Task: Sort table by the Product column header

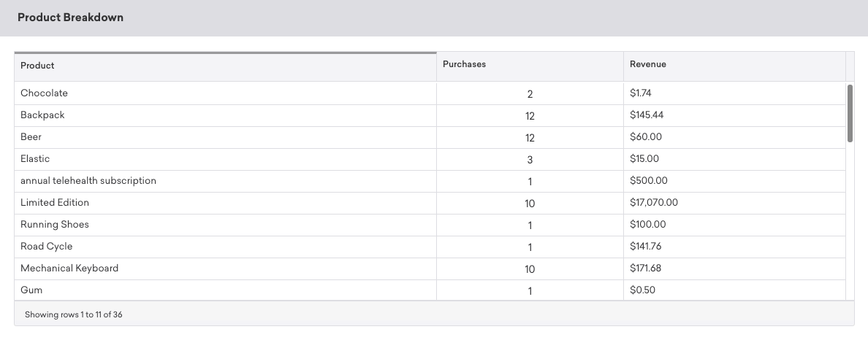Action: tap(38, 66)
